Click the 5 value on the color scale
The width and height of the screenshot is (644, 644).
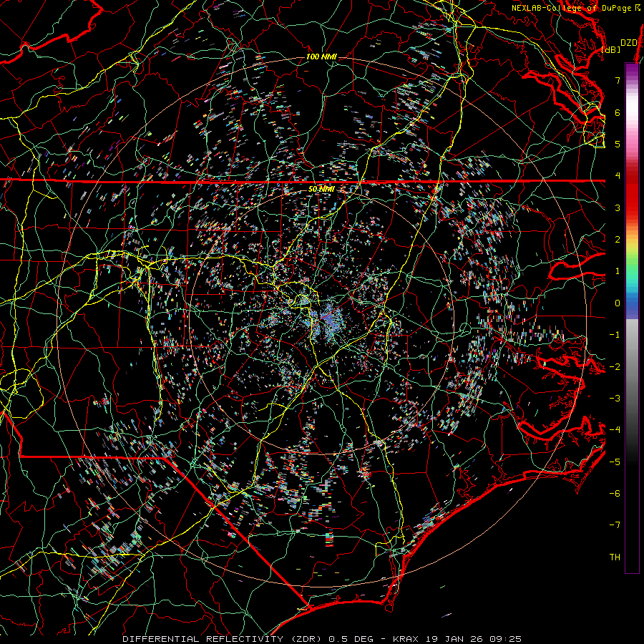(618, 144)
